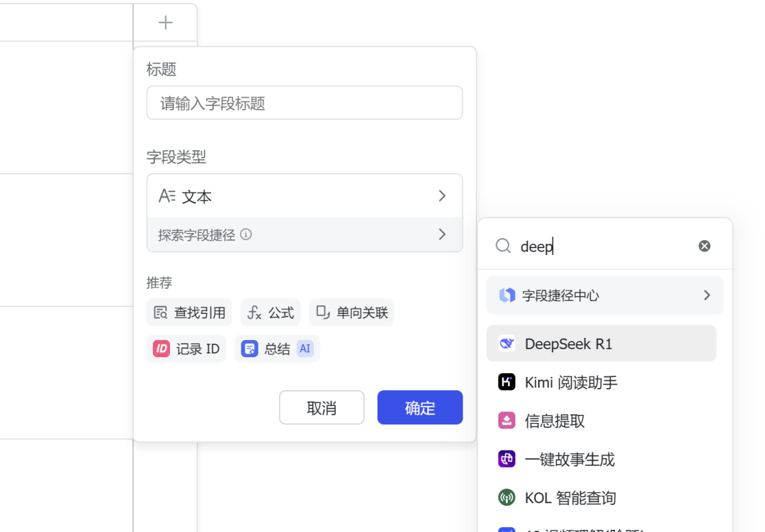The image size is (765, 532).
Task: Click the 推荐 section heading
Action: coord(159,283)
